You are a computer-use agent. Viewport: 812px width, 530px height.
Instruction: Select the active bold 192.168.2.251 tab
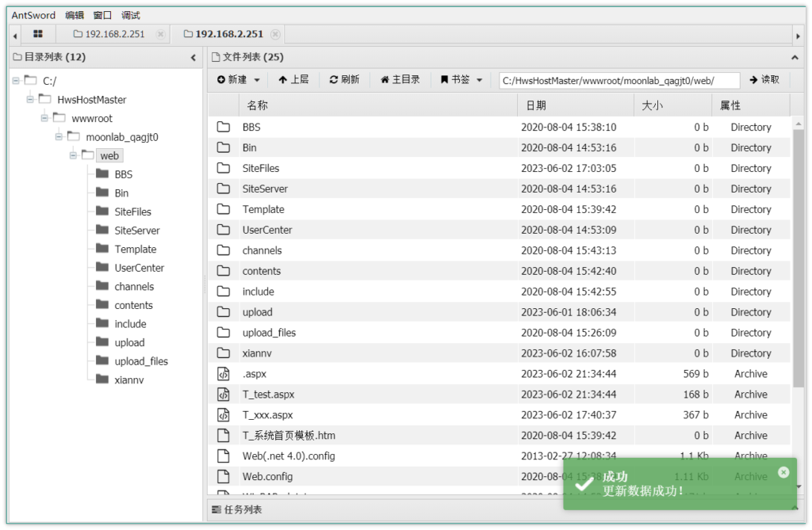[224, 34]
